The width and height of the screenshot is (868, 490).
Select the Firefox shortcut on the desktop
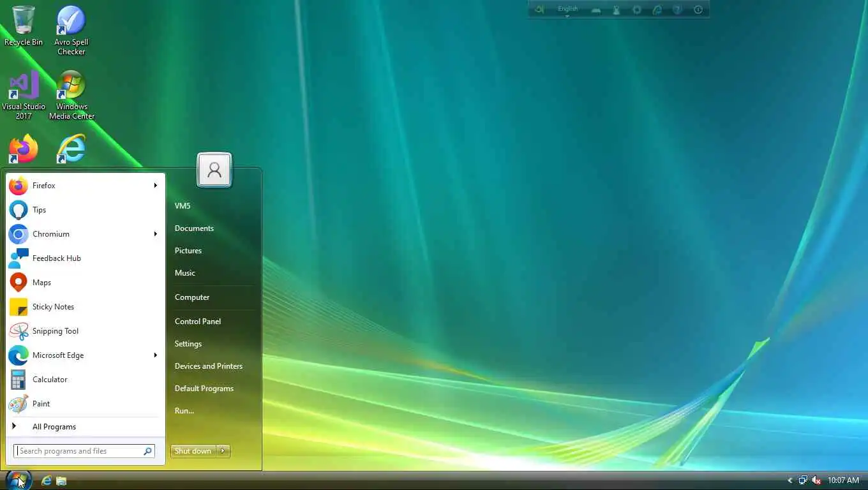(24, 149)
